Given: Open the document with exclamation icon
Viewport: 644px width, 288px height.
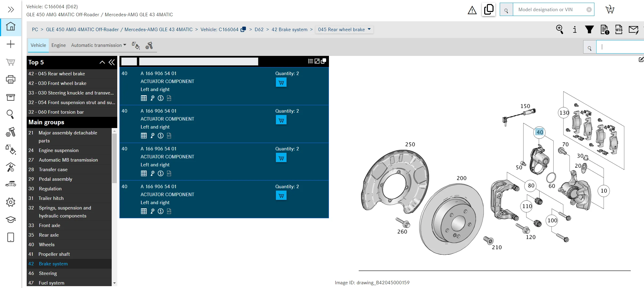Looking at the screenshot, I should tap(605, 29).
